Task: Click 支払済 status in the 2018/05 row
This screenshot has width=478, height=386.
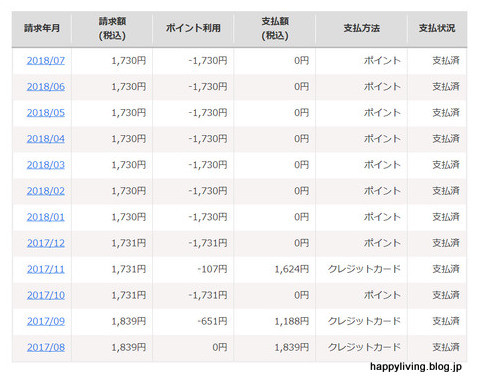Action: pyautogui.click(x=446, y=113)
